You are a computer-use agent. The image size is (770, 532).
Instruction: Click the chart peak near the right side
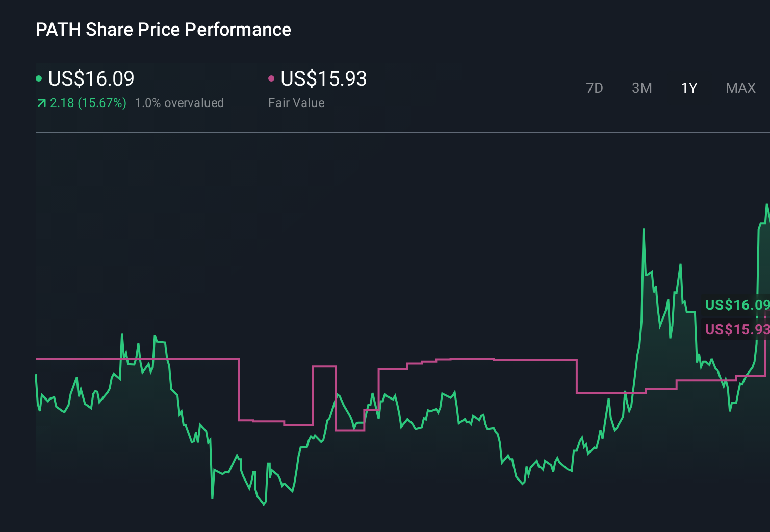pos(644,230)
